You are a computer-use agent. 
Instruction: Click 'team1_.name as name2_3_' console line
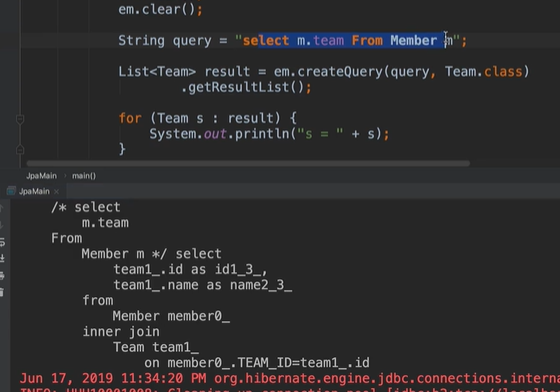tap(202, 285)
